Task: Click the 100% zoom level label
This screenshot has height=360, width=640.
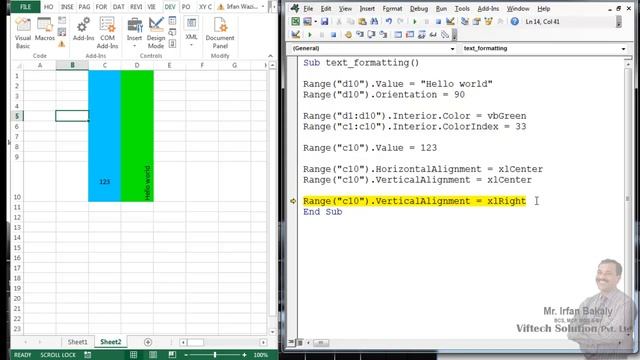Action: click(261, 355)
